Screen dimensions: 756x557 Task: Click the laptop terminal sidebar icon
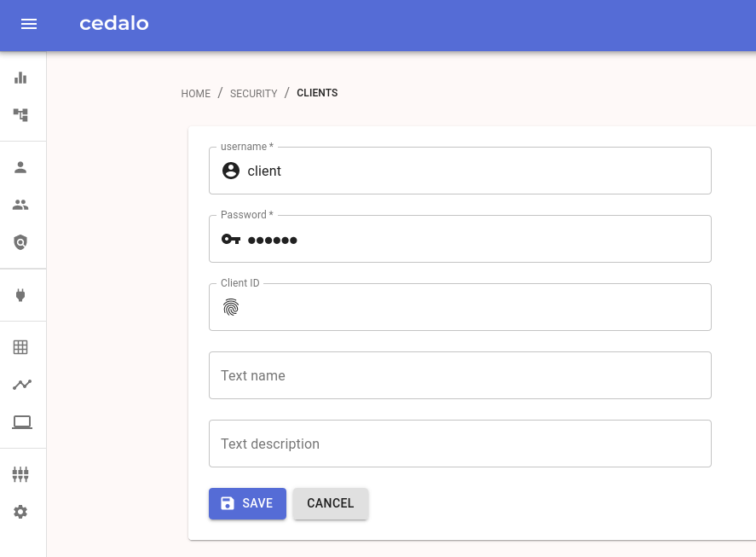22,422
